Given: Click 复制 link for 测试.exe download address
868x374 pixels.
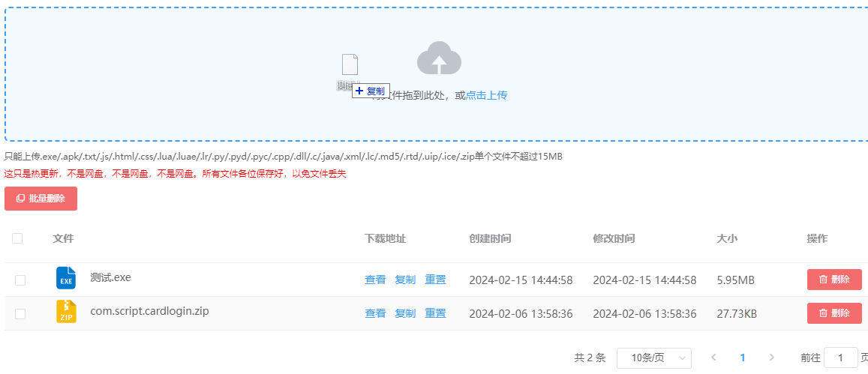Looking at the screenshot, I should (x=405, y=280).
